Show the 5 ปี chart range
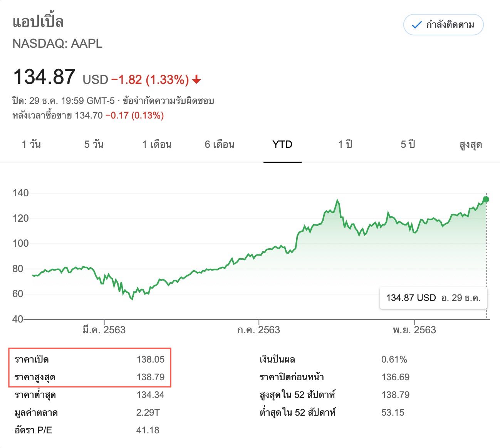500x448 pixels. click(x=408, y=145)
